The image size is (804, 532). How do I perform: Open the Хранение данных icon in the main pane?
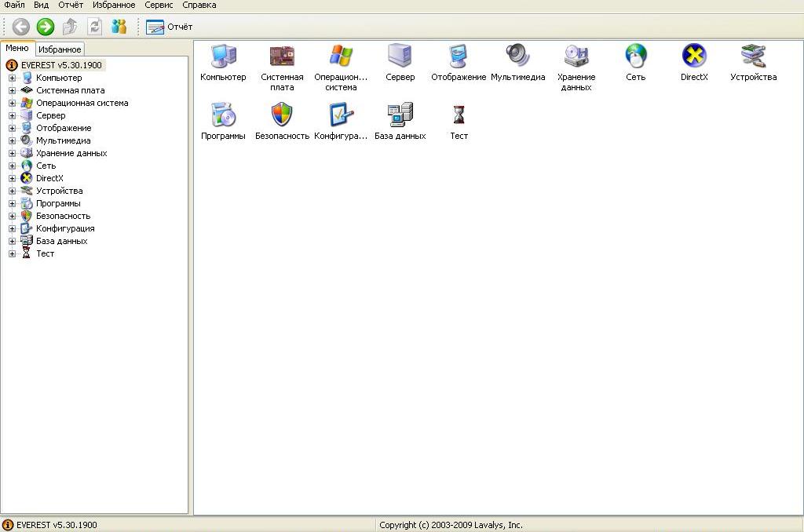point(576,56)
